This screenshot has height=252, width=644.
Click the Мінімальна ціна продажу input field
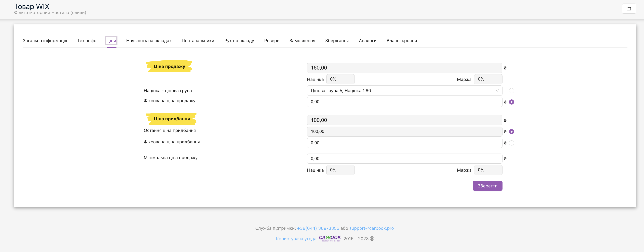click(404, 159)
